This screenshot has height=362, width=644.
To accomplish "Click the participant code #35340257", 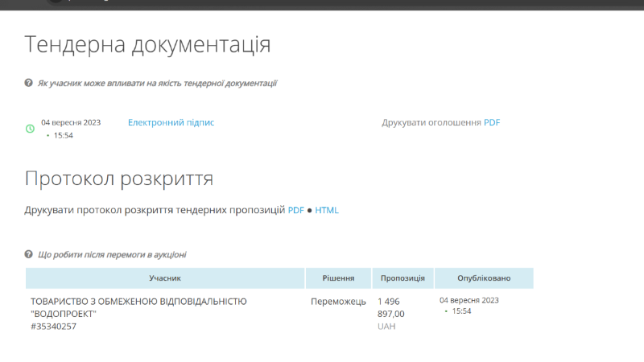I will pyautogui.click(x=53, y=327).
